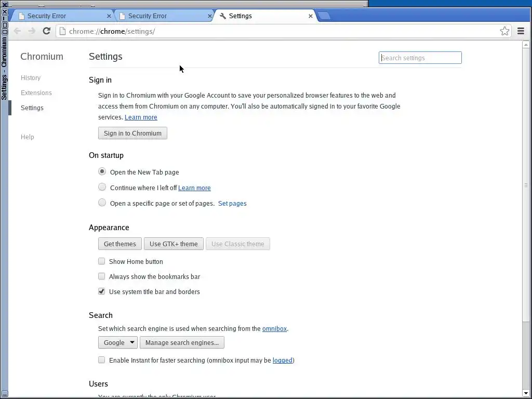Switch to the second Security Error tab
Viewport: 532px width, 399px height.
(x=164, y=16)
